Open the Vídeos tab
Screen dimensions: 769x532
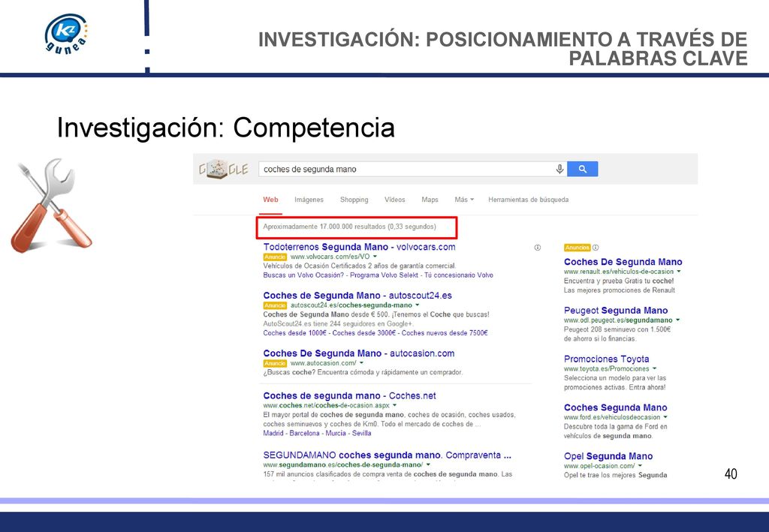395,200
